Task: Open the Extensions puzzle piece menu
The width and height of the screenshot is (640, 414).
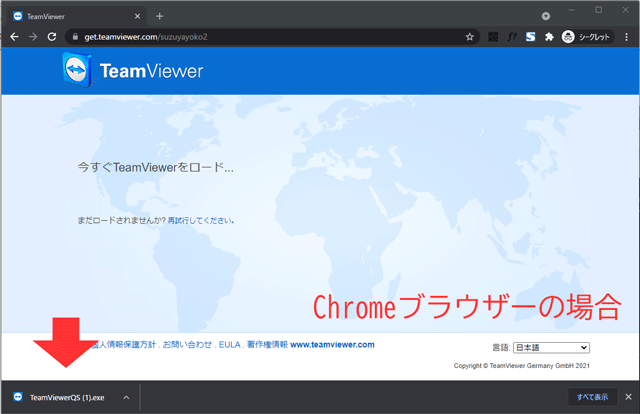Action: (549, 37)
